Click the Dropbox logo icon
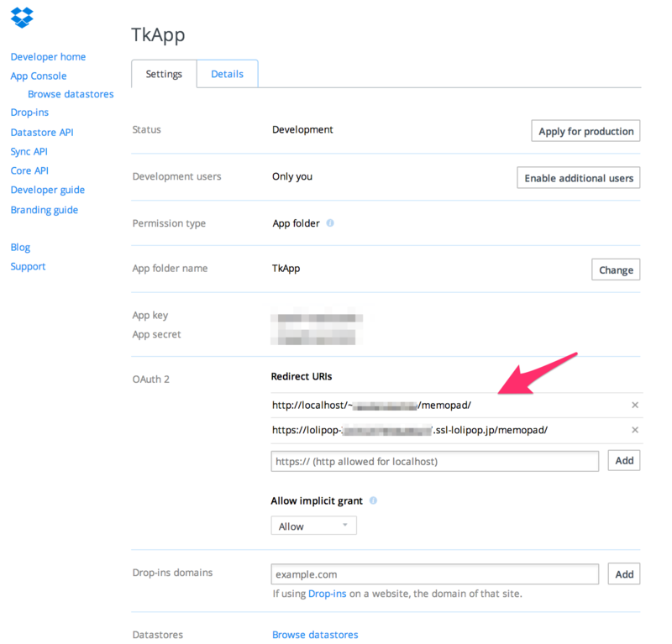The height and width of the screenshot is (644, 672). (x=22, y=16)
